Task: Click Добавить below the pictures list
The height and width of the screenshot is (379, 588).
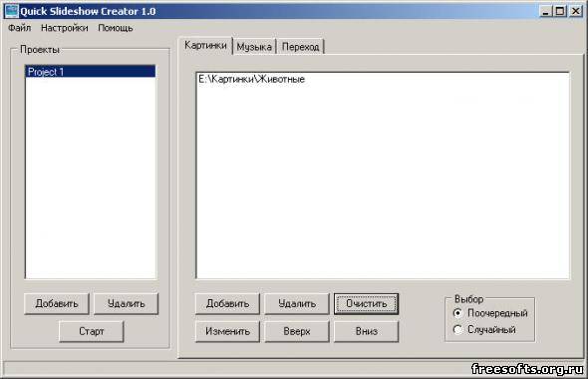Action: [x=227, y=303]
